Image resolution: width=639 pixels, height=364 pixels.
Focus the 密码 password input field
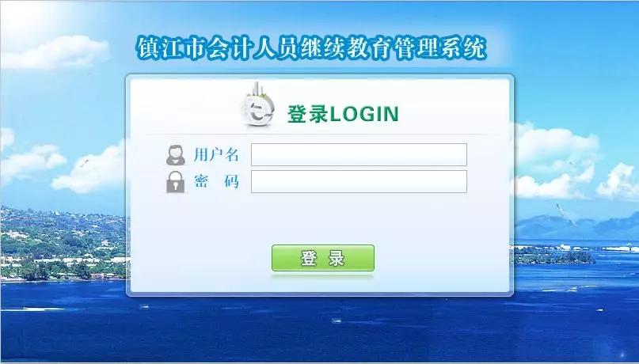(359, 181)
